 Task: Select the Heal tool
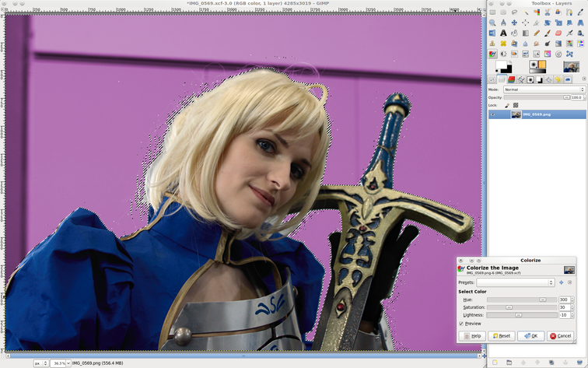pos(503,44)
